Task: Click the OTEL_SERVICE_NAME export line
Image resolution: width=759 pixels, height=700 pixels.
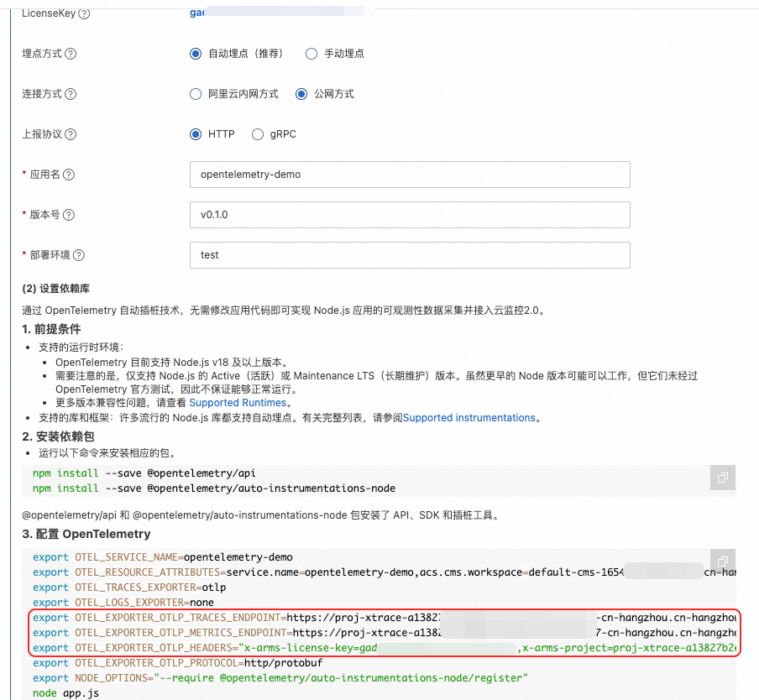Action: pos(163,556)
